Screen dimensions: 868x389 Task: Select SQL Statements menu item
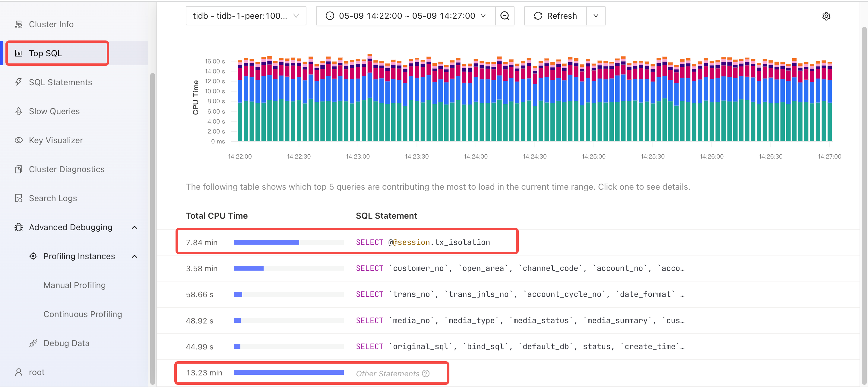click(60, 82)
